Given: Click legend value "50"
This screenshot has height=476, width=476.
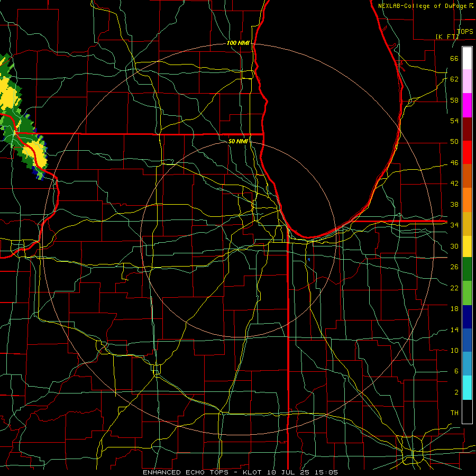Looking at the screenshot, I should click(x=454, y=142).
